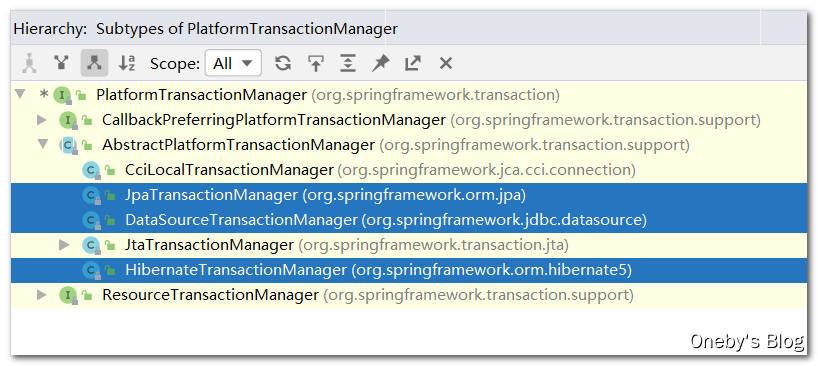
Task: Select JtaTransactionManager row
Action: click(408, 245)
